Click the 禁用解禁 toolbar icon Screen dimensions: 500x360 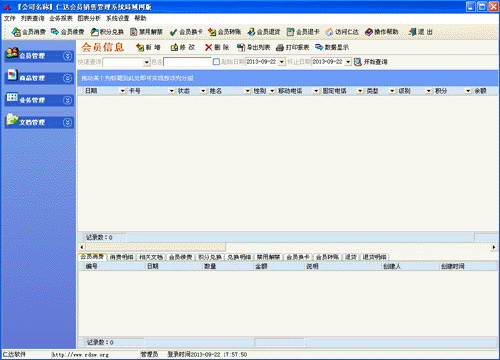134,32
